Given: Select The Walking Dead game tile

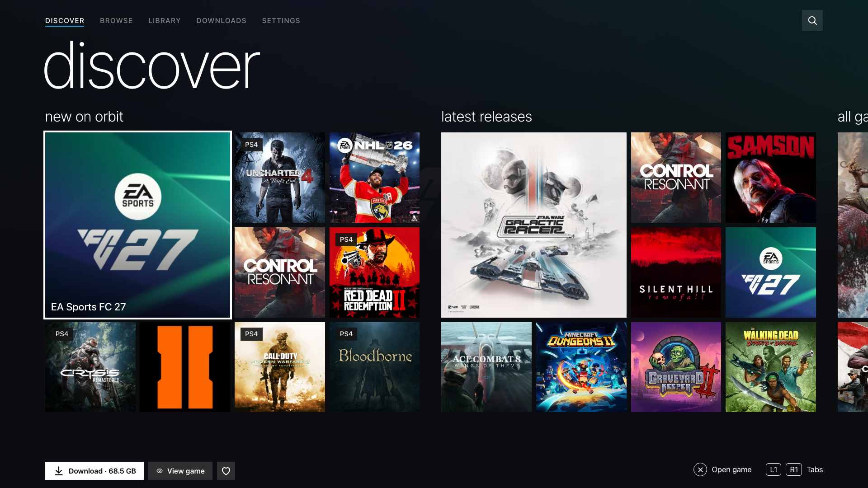Looking at the screenshot, I should tap(771, 367).
